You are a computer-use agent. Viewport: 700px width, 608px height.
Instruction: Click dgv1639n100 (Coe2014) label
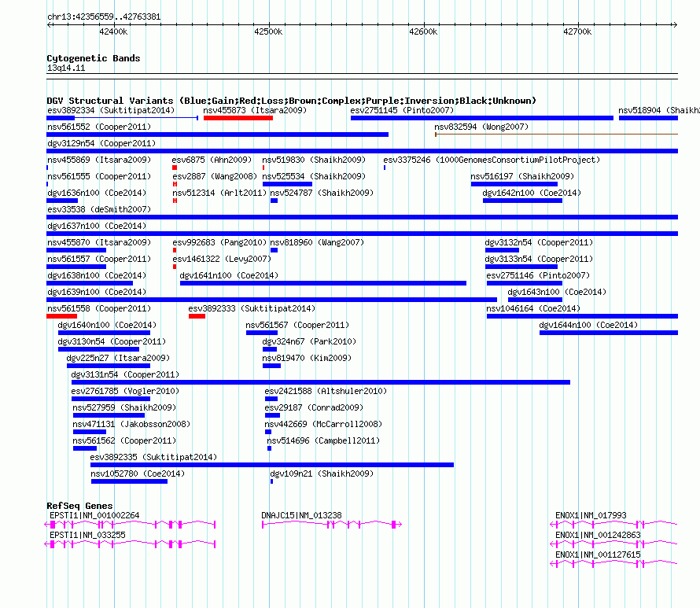(x=97, y=292)
